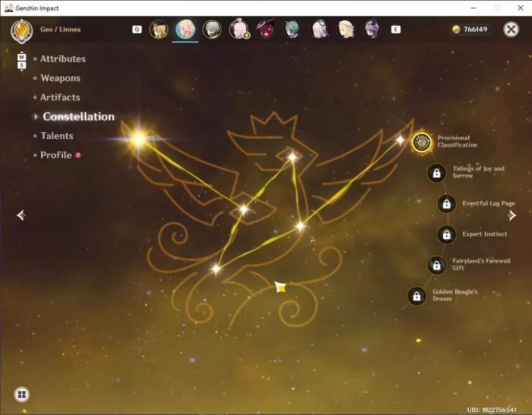The height and width of the screenshot is (415, 532).
Task: Select the red witch-hat character portrait
Action: point(265,29)
